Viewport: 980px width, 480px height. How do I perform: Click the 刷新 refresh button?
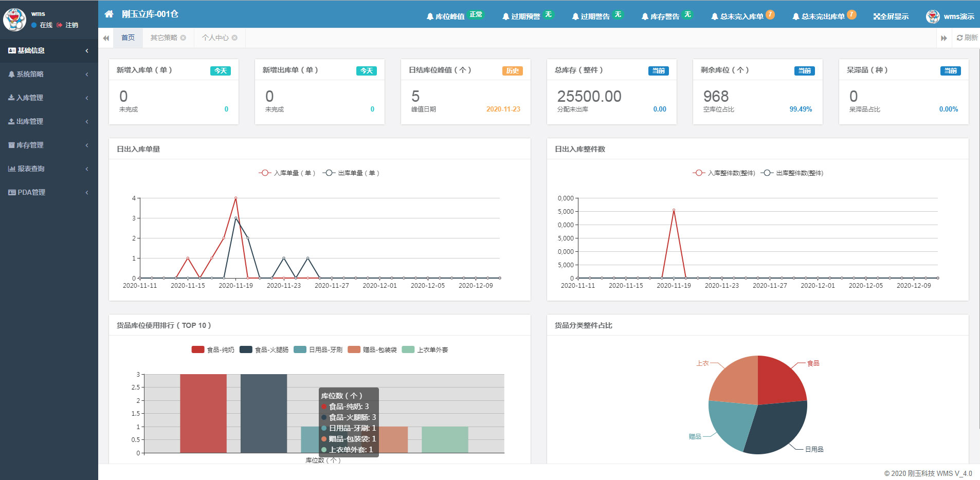(x=967, y=38)
